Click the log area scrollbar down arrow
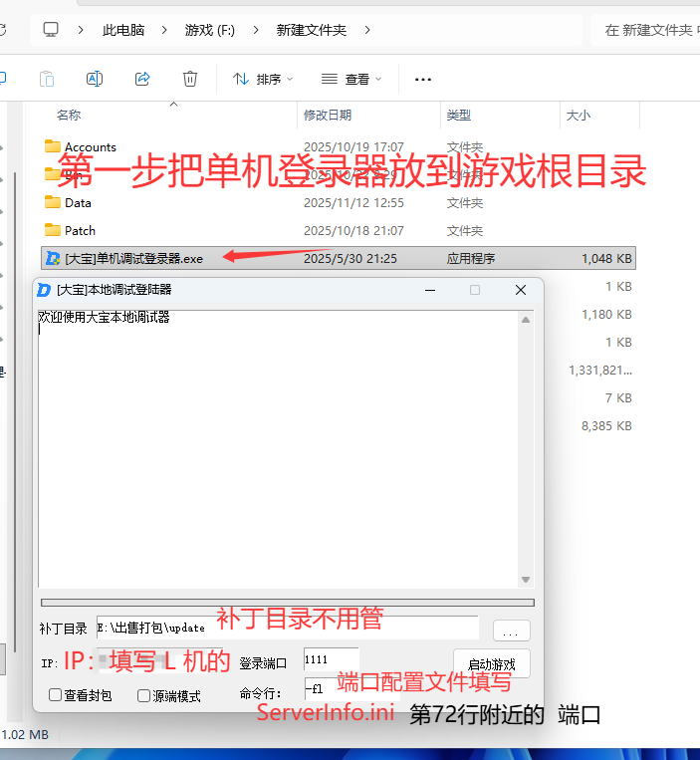The height and width of the screenshot is (760, 700). 526,580
